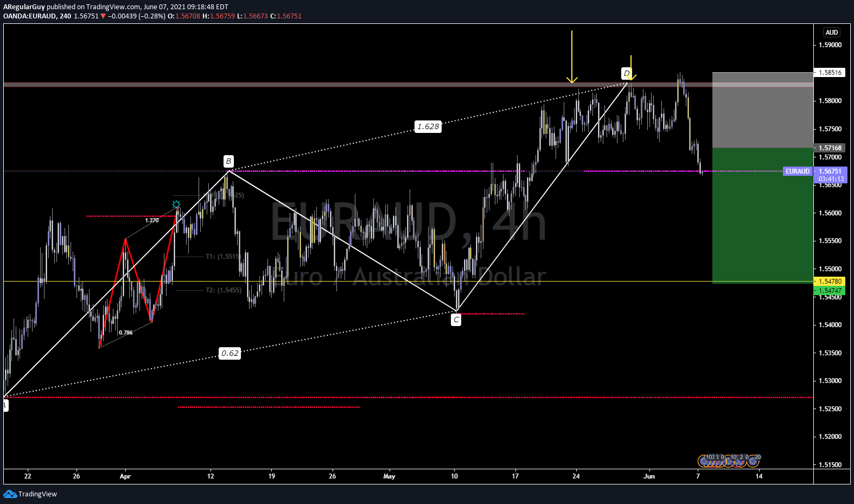Click 1.52000 on the price axis

tap(830, 437)
